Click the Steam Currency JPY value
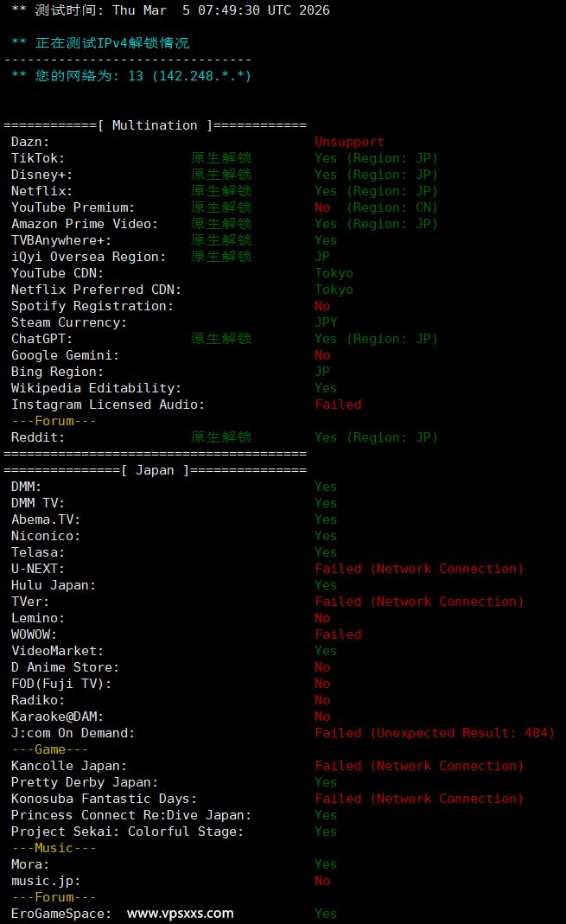 (x=326, y=322)
